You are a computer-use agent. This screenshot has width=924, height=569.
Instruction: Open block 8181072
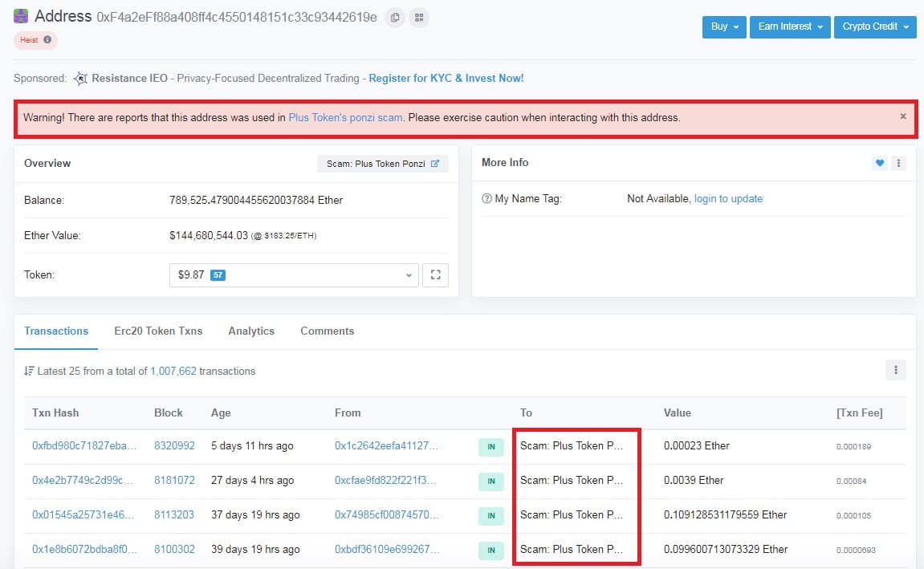tap(174, 480)
